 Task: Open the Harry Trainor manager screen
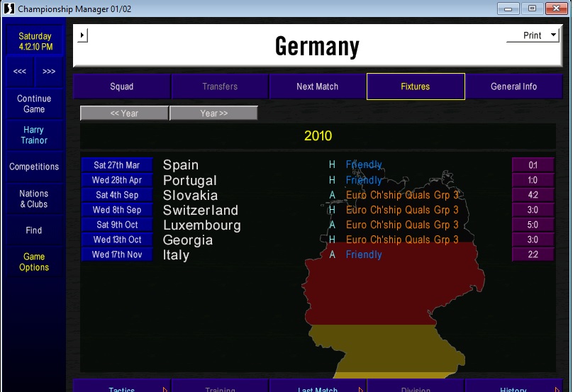34,135
